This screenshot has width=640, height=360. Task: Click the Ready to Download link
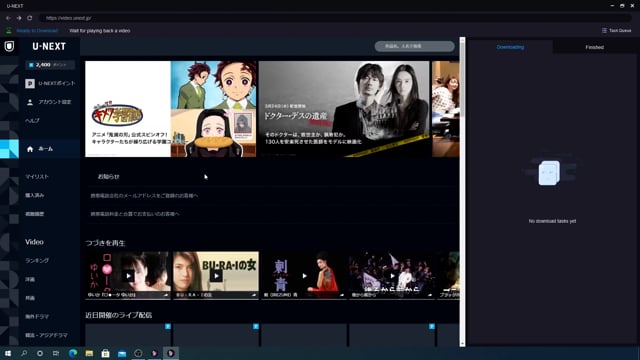(x=37, y=31)
